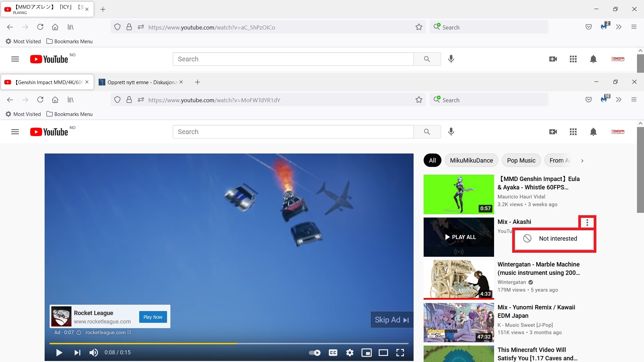Expand category chips with right chevron
Screen dimensions: 644x362
tap(582, 161)
